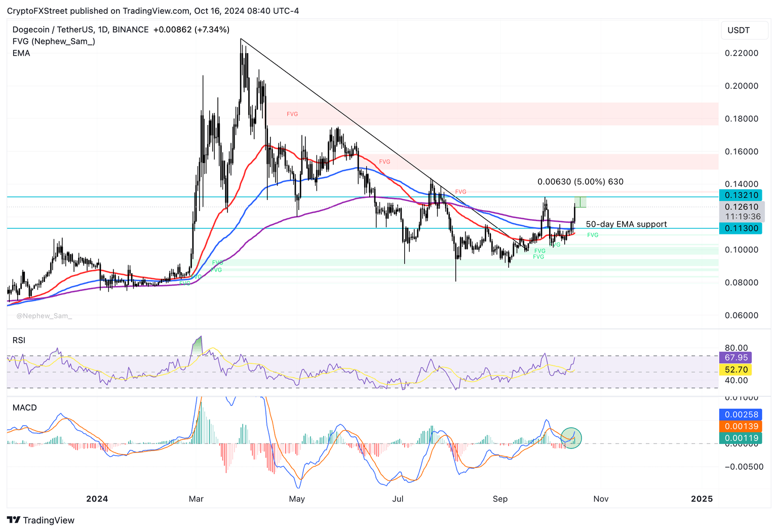Click the @Nephew_Sam_ watermark text
778x532 pixels.
point(44,316)
